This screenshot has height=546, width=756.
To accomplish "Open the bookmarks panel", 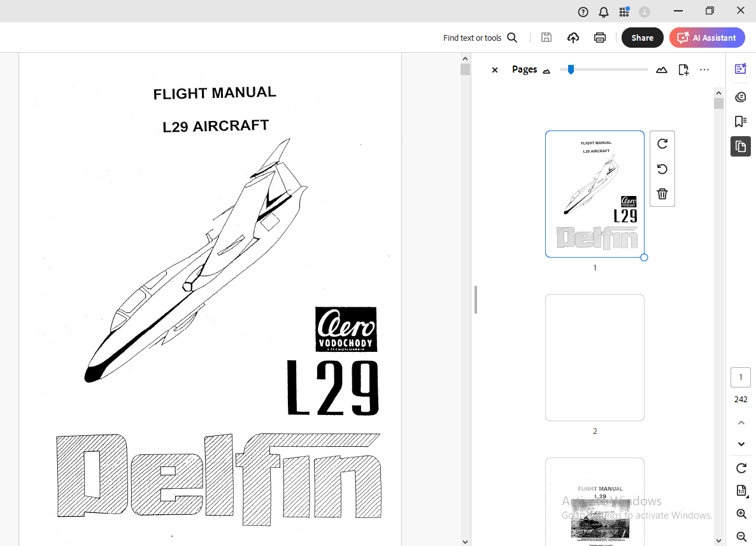I will coord(741,121).
